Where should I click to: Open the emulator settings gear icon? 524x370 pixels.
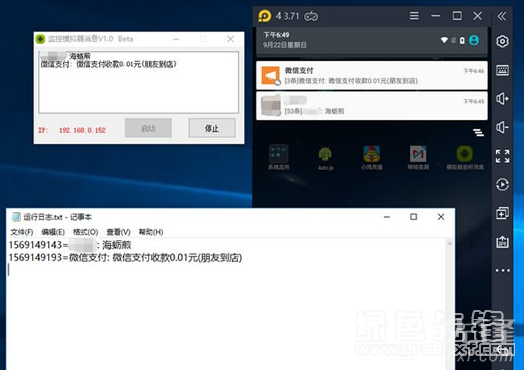(502, 41)
